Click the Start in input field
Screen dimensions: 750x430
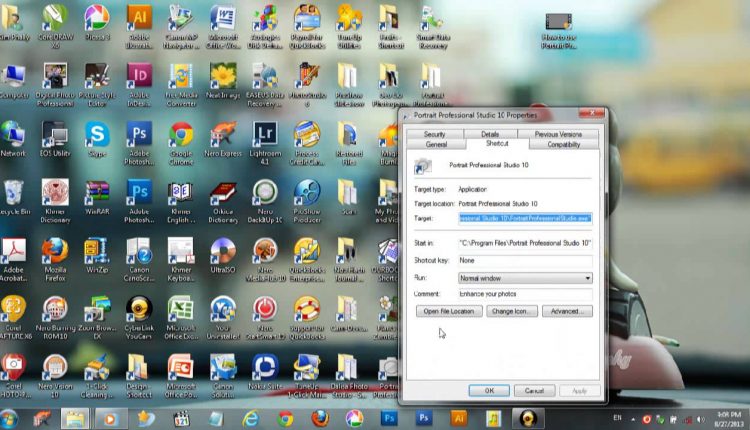(x=525, y=243)
